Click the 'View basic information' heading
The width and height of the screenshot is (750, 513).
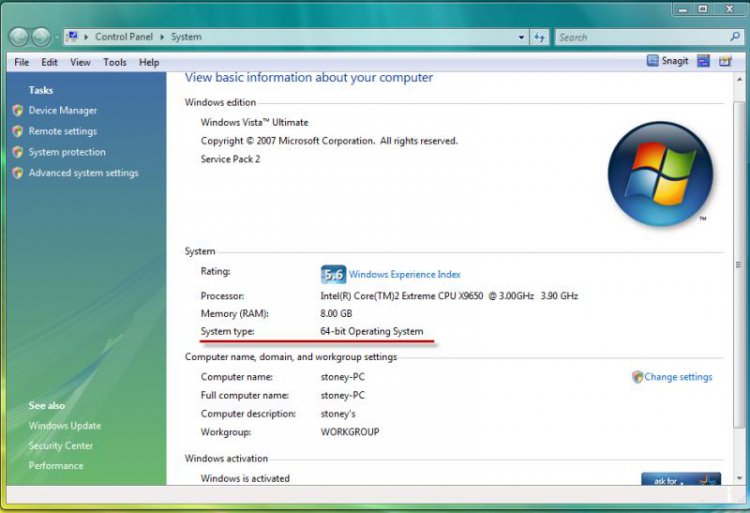(309, 77)
